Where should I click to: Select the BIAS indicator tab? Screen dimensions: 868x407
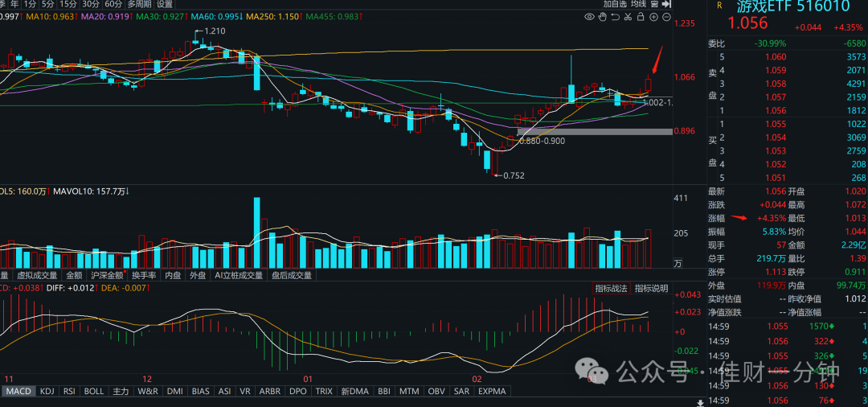point(201,391)
